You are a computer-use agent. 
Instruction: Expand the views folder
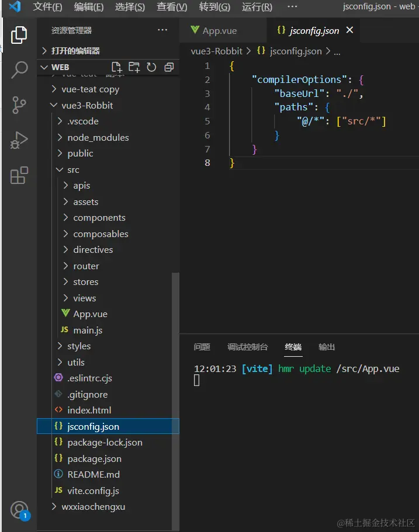point(108,298)
